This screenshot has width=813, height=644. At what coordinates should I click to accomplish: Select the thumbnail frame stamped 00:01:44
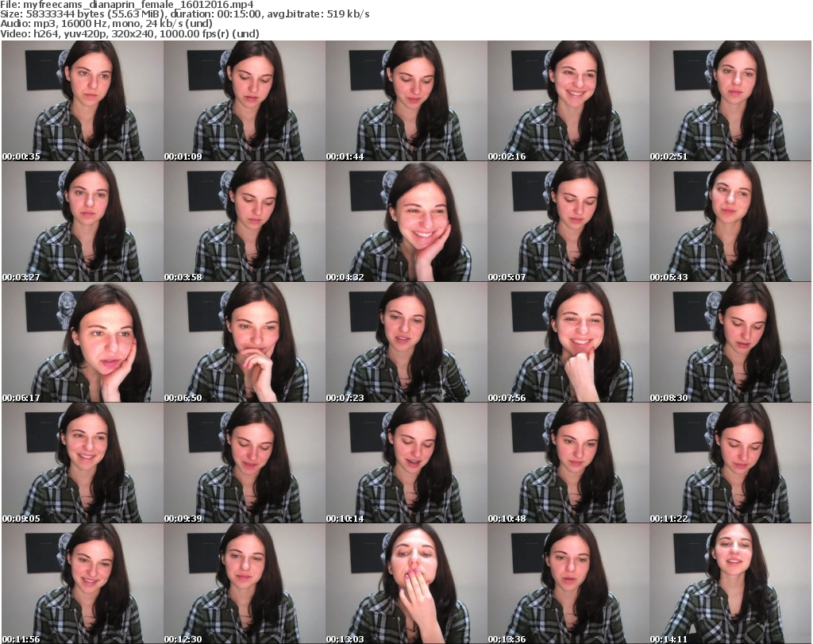coord(406,101)
